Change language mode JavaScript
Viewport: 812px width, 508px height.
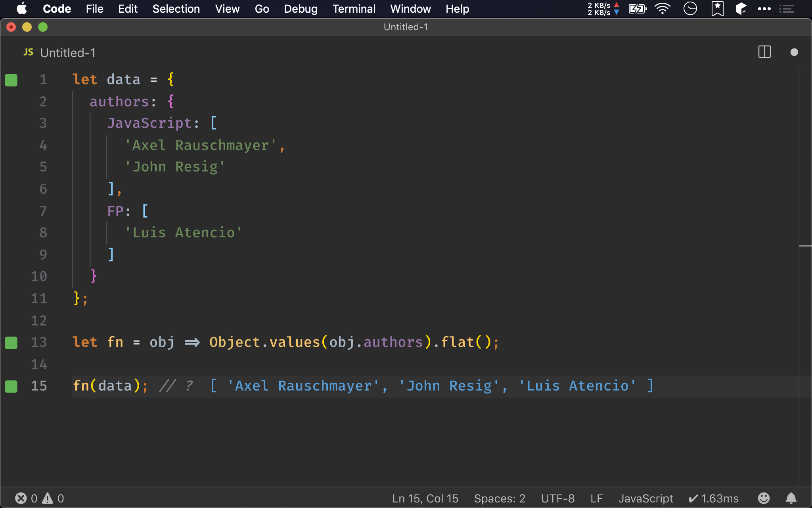coord(645,498)
